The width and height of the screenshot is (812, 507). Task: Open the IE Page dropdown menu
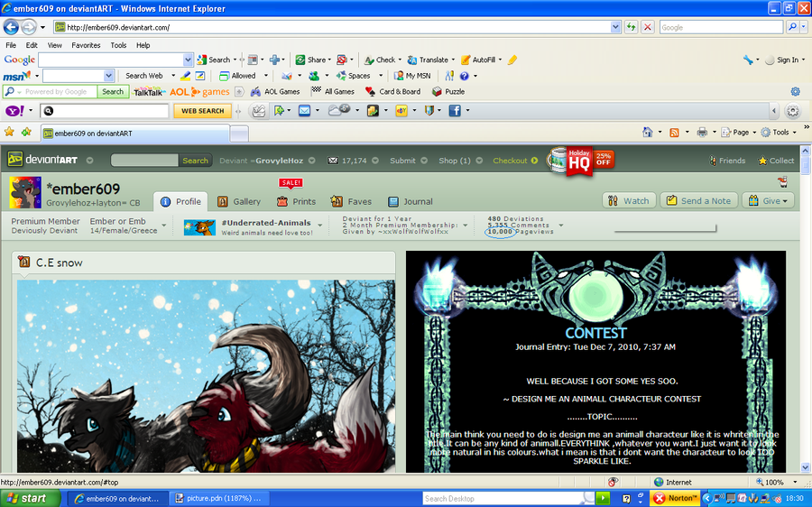739,132
